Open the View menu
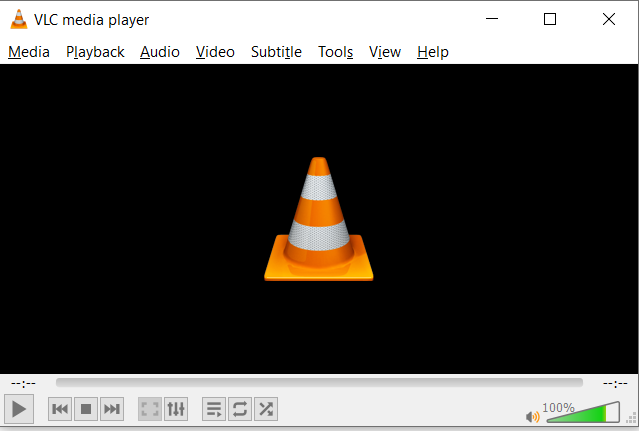Viewport: 639px width, 431px height. coord(385,52)
